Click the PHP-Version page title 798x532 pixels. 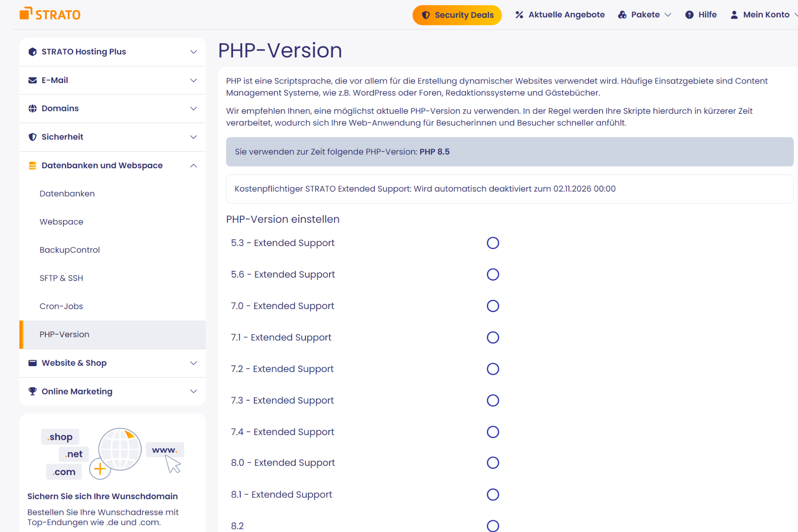click(x=280, y=50)
